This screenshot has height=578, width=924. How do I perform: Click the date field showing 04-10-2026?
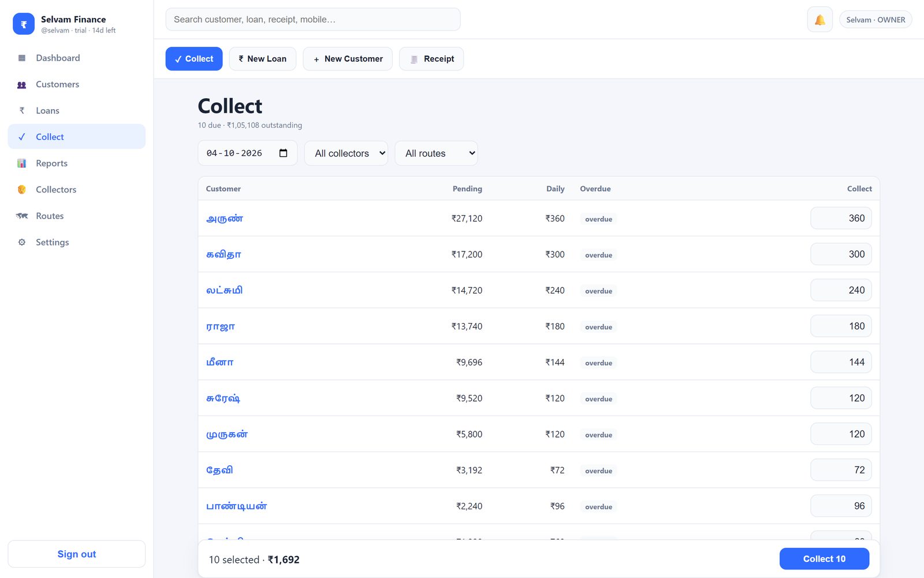pos(247,153)
